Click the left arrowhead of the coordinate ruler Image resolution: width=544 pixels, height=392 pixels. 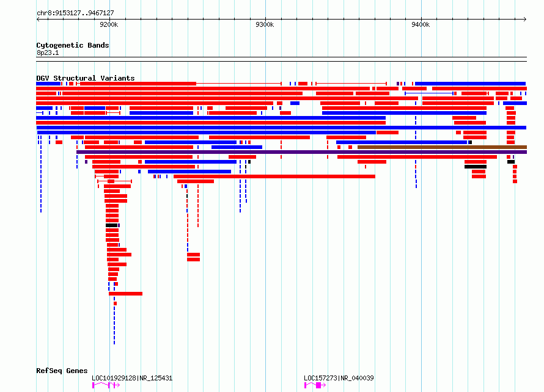coord(38,20)
